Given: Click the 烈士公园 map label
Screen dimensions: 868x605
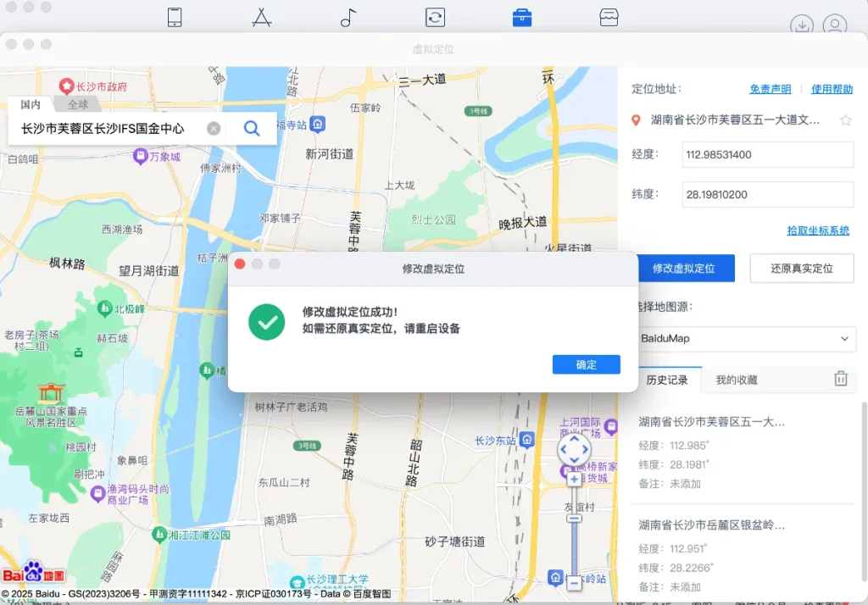Looking at the screenshot, I should [x=433, y=219].
